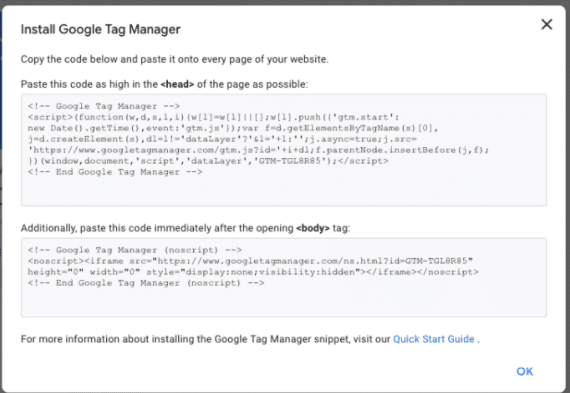Open the Quick Start Guide link

pyautogui.click(x=433, y=339)
